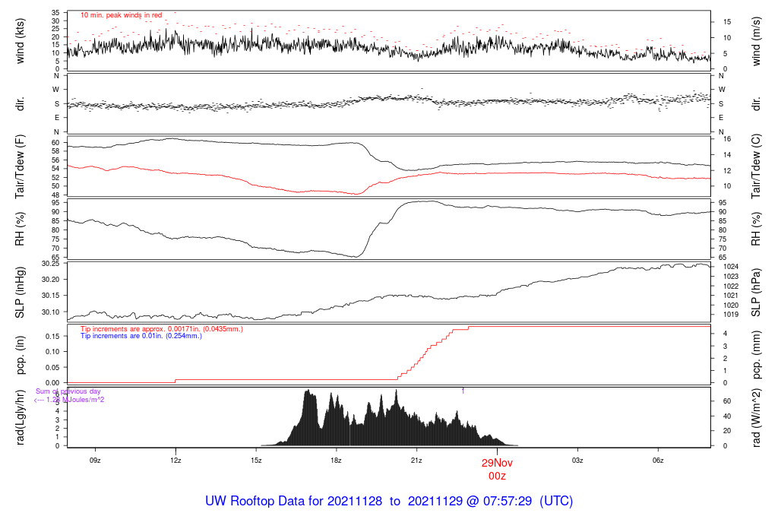Select the "0.10" tick on the pcp. axis
This screenshot has width=778, height=532.
coord(52,351)
